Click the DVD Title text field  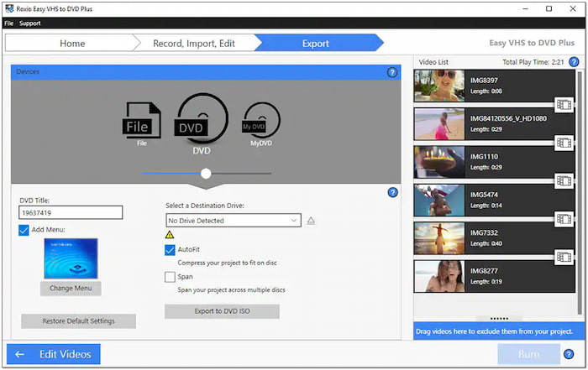71,213
